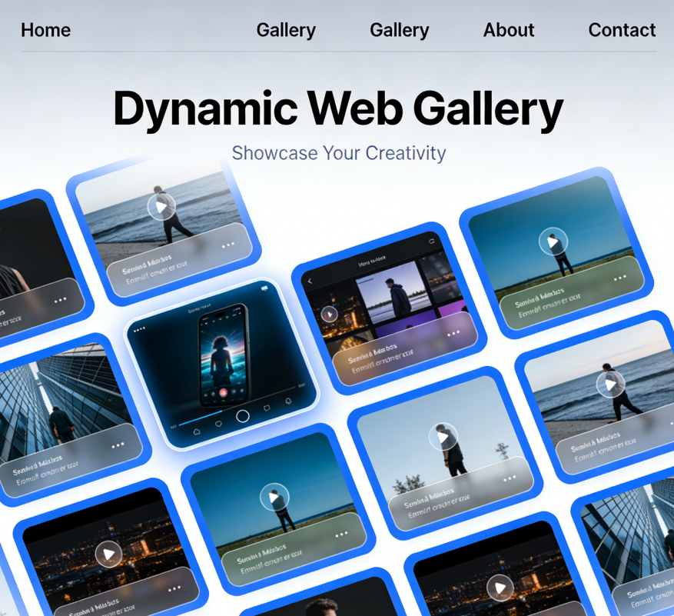
Task: Click the round shutter button below the phone
Action: pyautogui.click(x=243, y=416)
